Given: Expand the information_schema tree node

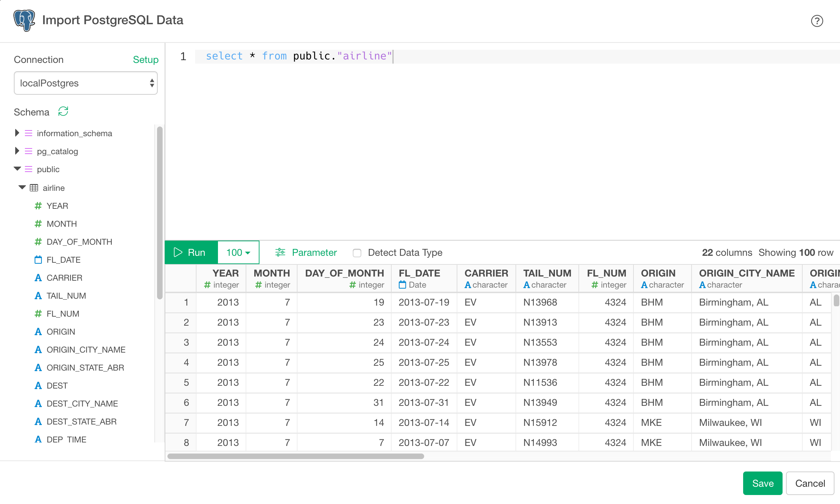Looking at the screenshot, I should tap(17, 133).
